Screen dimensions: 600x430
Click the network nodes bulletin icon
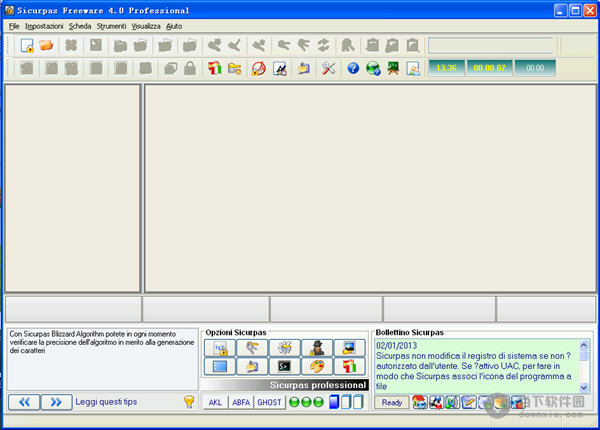tap(436, 402)
